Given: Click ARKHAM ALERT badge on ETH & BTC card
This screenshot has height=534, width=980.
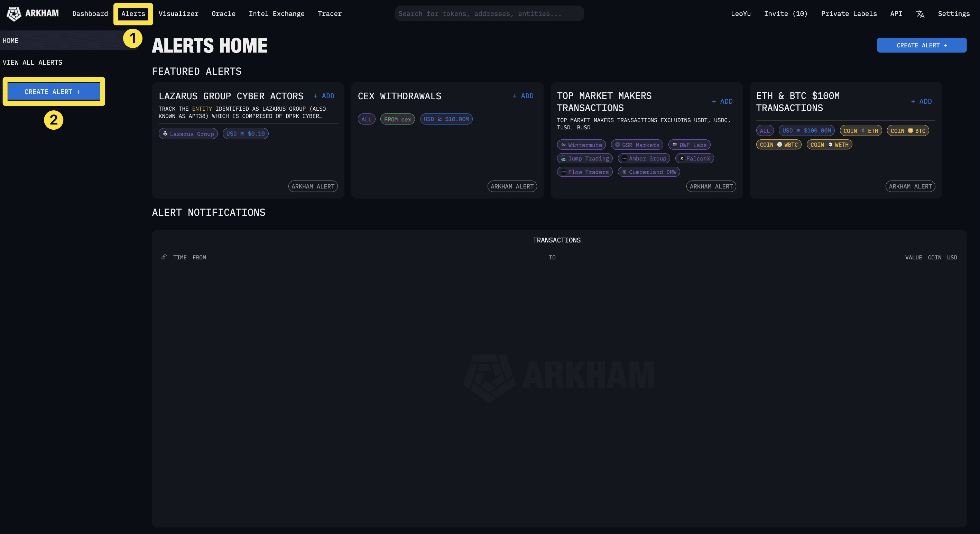Looking at the screenshot, I should point(910,186).
